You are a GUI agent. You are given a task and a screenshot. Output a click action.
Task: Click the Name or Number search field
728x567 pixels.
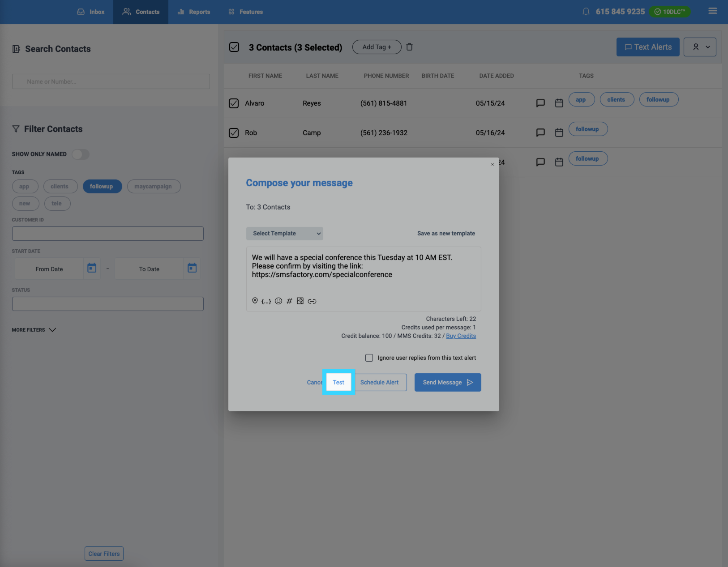tap(111, 81)
